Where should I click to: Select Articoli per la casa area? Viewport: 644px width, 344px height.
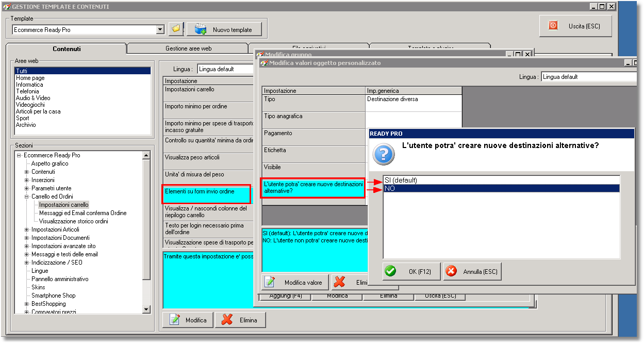coord(83,111)
